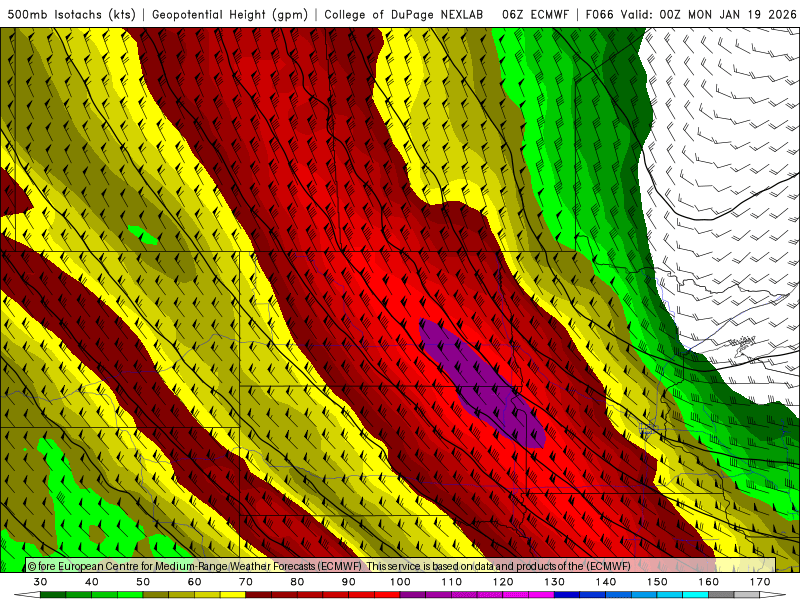Click "College of DuPage NEXLAB" in header
The width and height of the screenshot is (800, 600).
(404, 14)
